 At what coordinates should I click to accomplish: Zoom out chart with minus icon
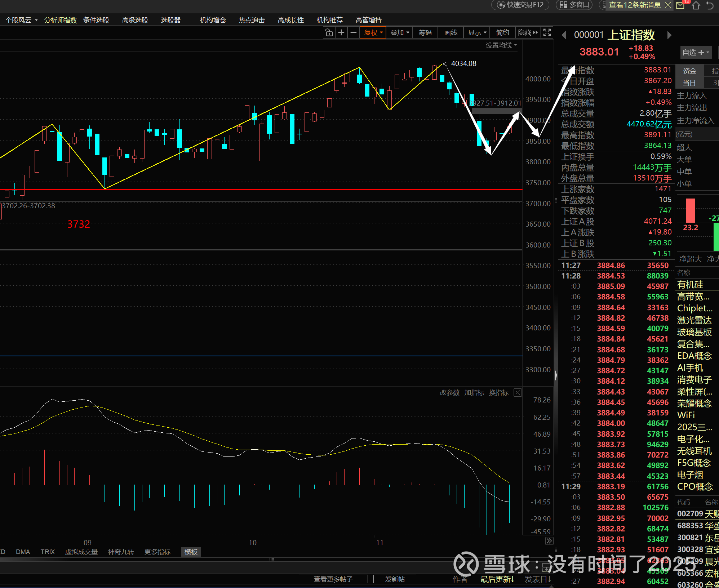(x=354, y=33)
